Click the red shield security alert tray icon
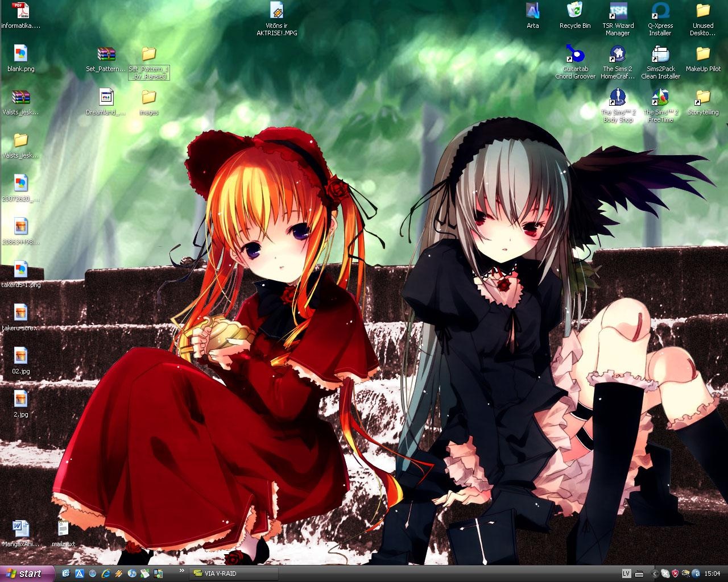This screenshot has width=728, height=582. tap(675, 573)
